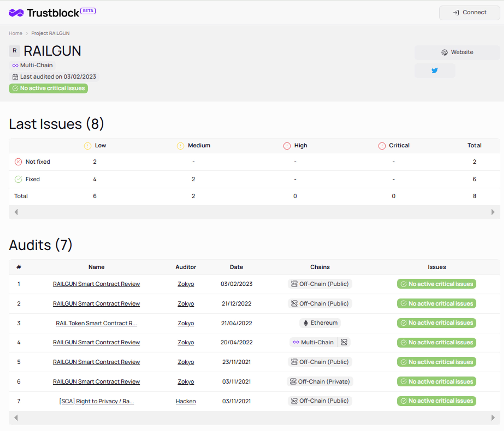Open audit 4 RAILGUN Smart Contract Review

pos(96,343)
